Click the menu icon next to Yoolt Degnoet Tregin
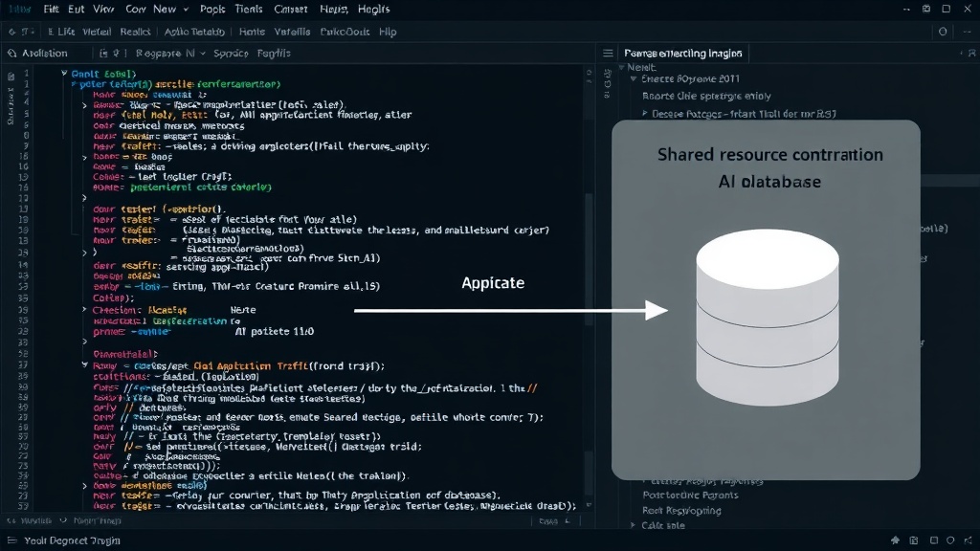 tap(11, 540)
